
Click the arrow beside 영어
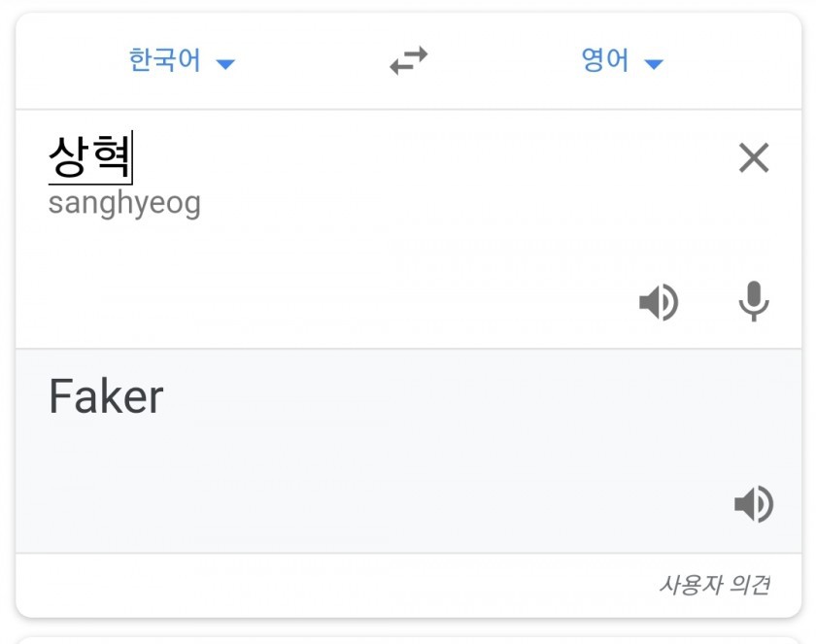(x=654, y=65)
